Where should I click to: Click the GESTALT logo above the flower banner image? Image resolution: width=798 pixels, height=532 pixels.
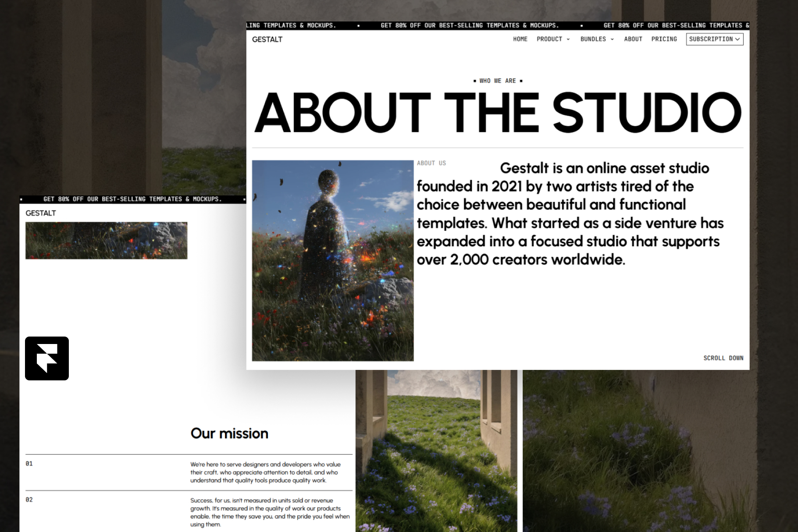point(41,213)
